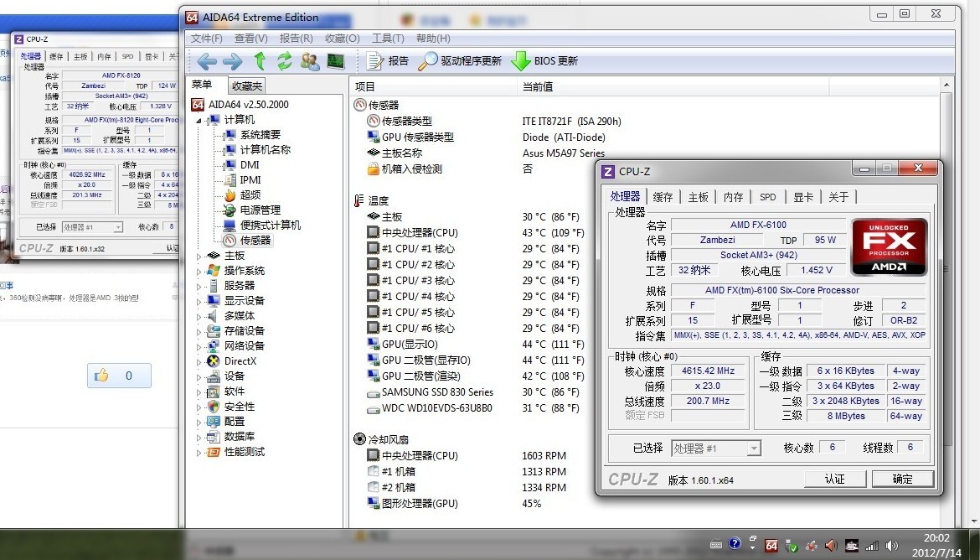Open the monitor graph icon in toolbar
This screenshot has width=980, height=560.
pos(336,61)
